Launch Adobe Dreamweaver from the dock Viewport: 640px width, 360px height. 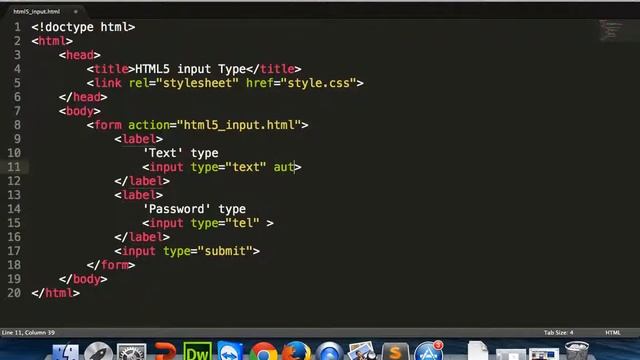click(198, 352)
